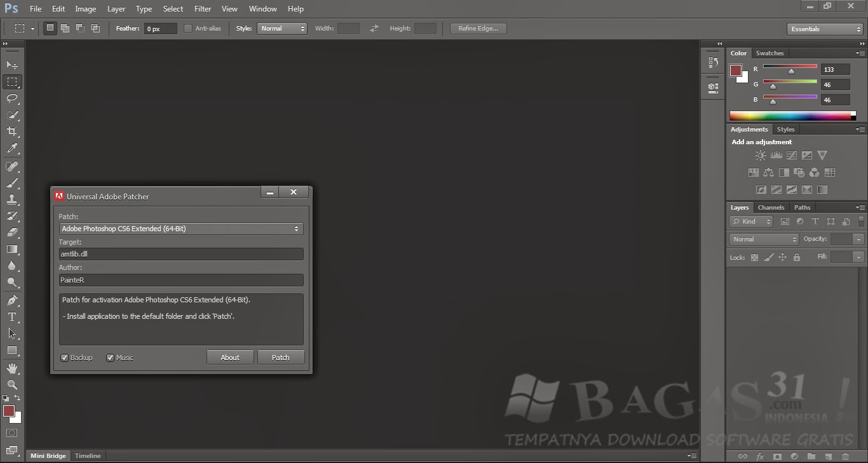Open the layer filter Kind dropdown
This screenshot has width=868, height=463.
[x=751, y=222]
